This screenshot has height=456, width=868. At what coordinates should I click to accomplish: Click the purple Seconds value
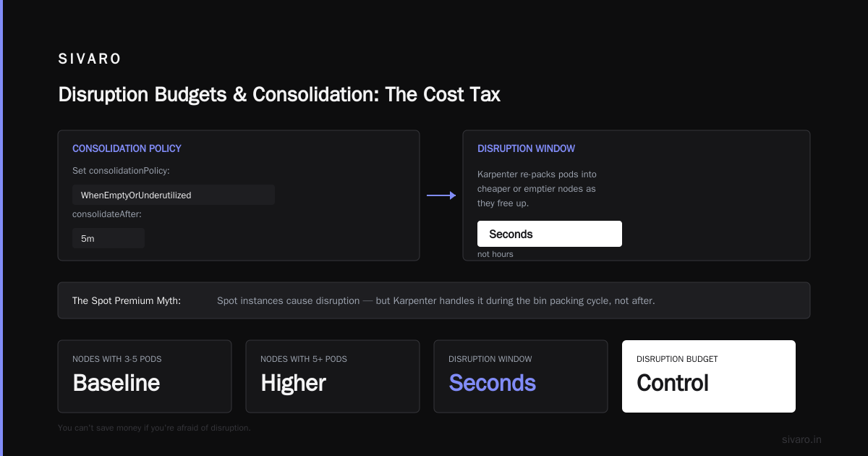click(492, 383)
